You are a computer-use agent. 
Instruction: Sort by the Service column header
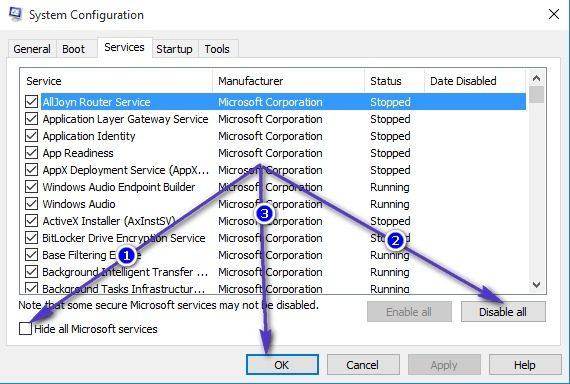click(116, 81)
